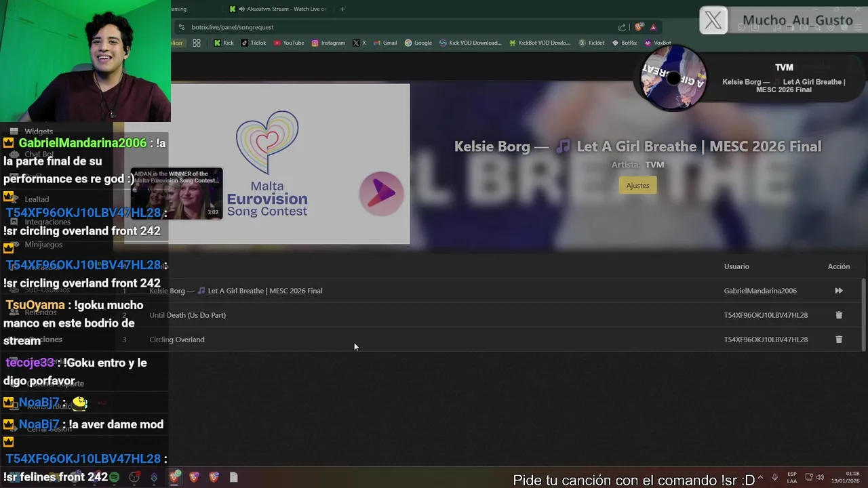Open the network tray icon
This screenshot has width=868, height=488.
(x=808, y=477)
